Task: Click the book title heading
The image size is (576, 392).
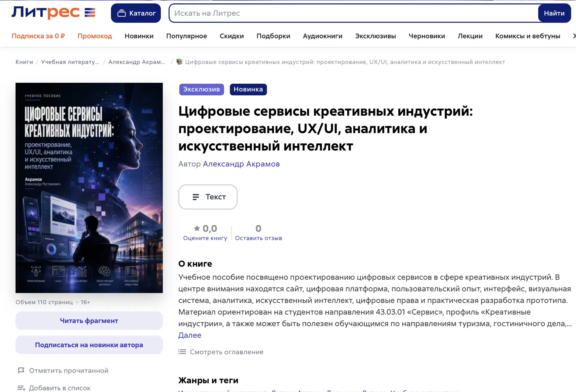Action: click(325, 129)
